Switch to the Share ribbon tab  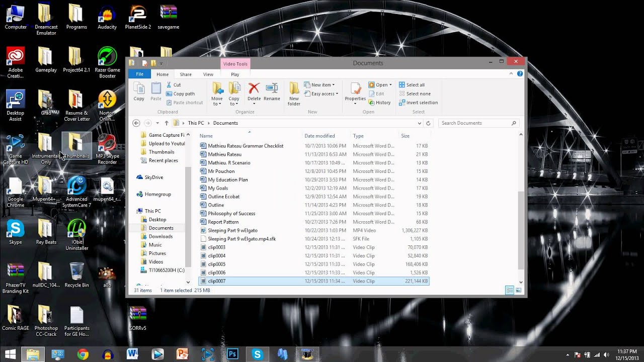coord(186,74)
